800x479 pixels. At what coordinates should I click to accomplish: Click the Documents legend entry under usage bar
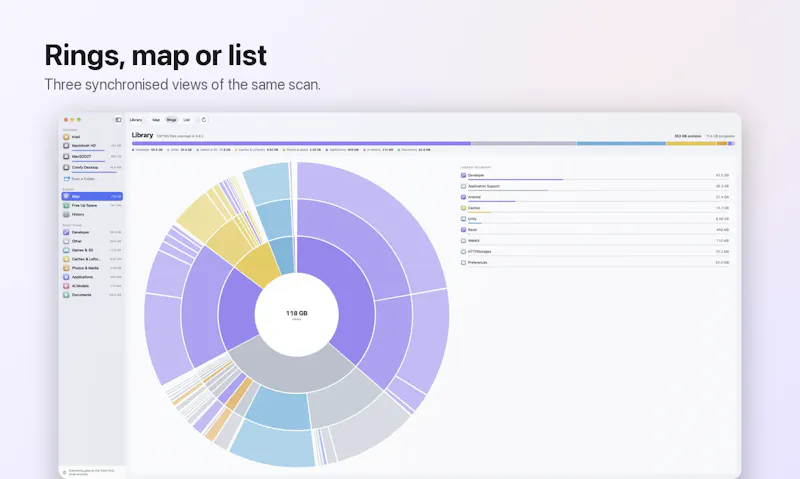pos(414,150)
